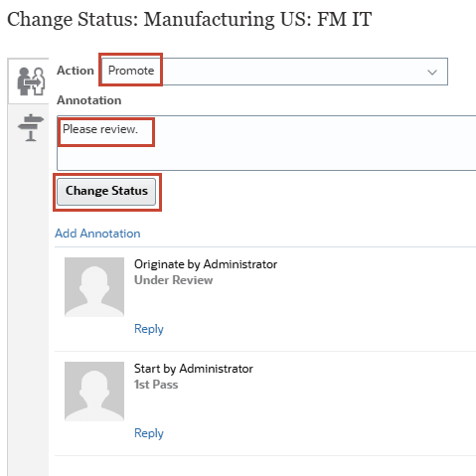Click the blank gray sidebar strip

click(28, 298)
